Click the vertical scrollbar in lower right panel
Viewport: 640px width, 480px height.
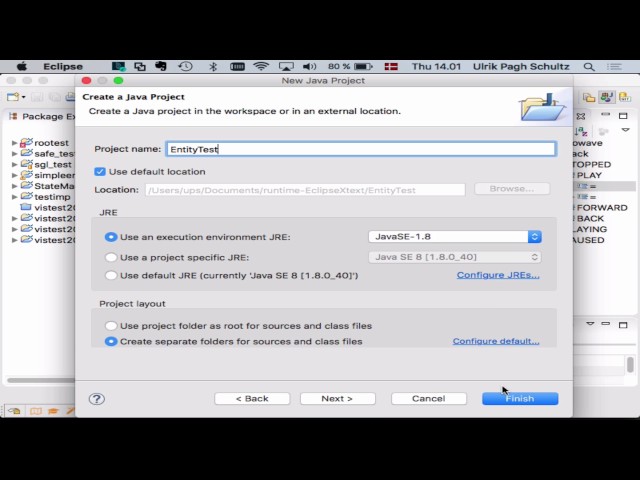pos(630,364)
